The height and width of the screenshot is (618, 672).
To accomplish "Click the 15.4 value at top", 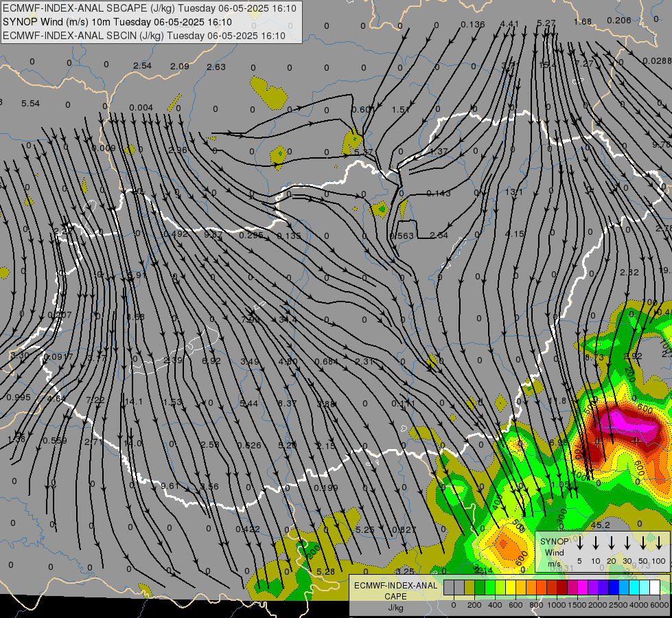I will click(547, 65).
